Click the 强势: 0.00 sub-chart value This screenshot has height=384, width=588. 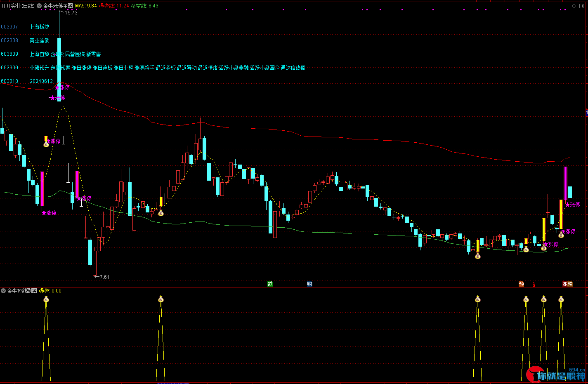point(50,291)
